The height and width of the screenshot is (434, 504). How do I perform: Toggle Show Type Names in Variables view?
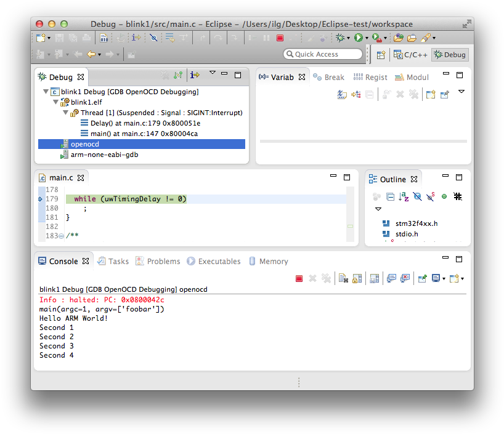[x=342, y=94]
